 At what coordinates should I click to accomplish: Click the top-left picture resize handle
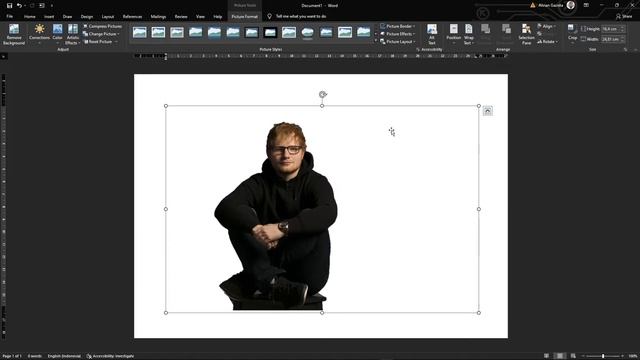point(166,106)
